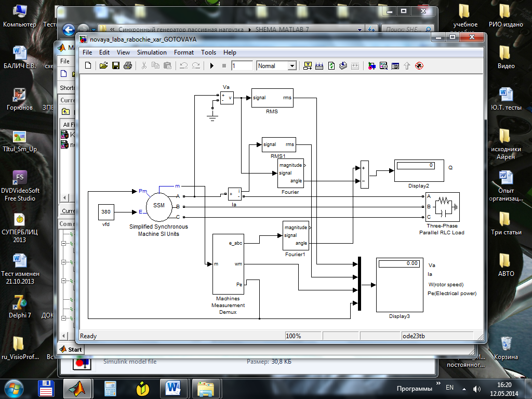The image size is (532, 399).
Task: Create a new Simulink model
Action: [x=88, y=65]
